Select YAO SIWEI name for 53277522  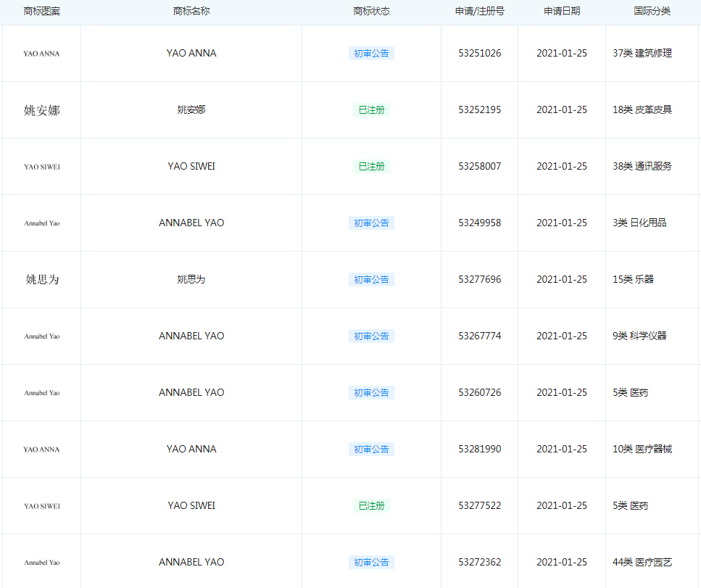click(x=191, y=506)
